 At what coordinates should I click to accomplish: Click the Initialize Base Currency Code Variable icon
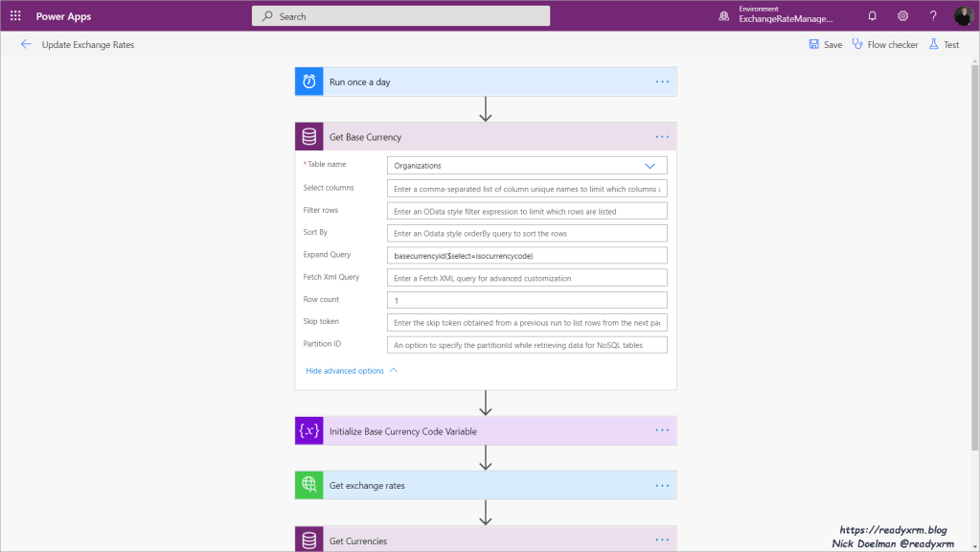(x=309, y=431)
